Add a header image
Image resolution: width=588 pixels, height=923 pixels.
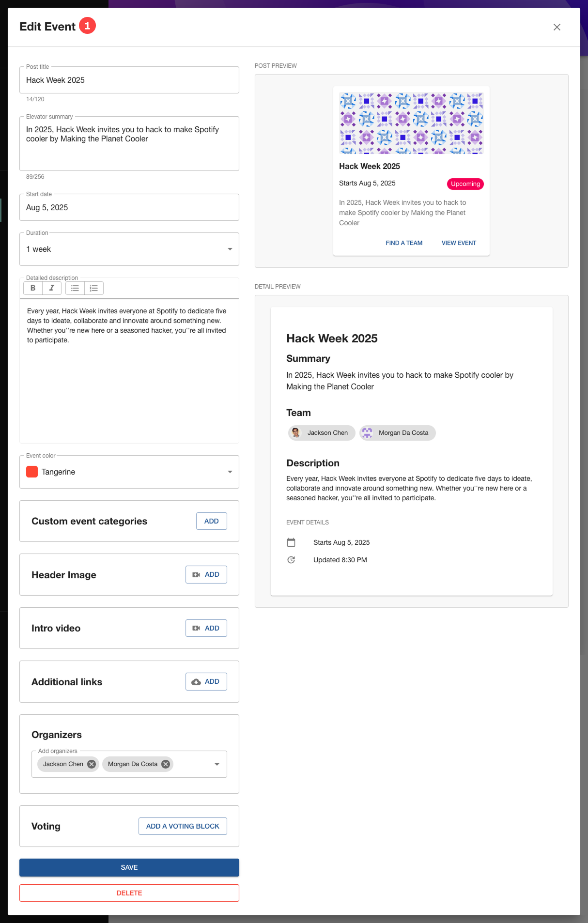[206, 574]
